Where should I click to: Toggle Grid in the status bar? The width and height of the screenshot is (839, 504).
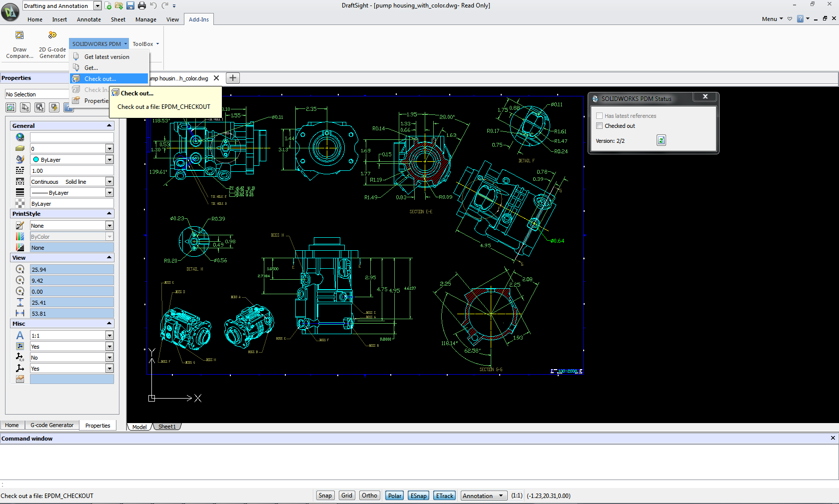[347, 496]
